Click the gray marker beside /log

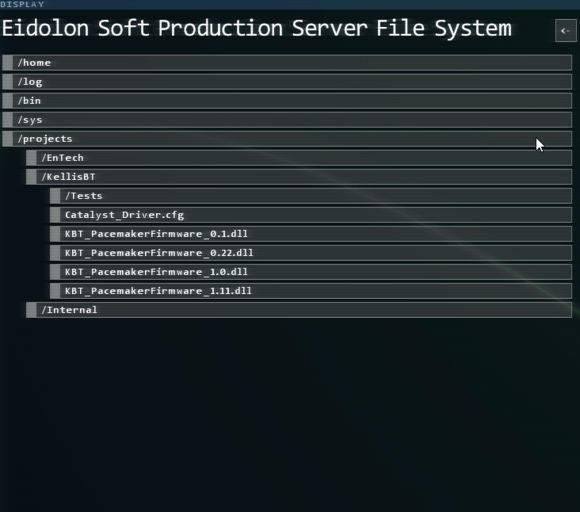coord(7,82)
